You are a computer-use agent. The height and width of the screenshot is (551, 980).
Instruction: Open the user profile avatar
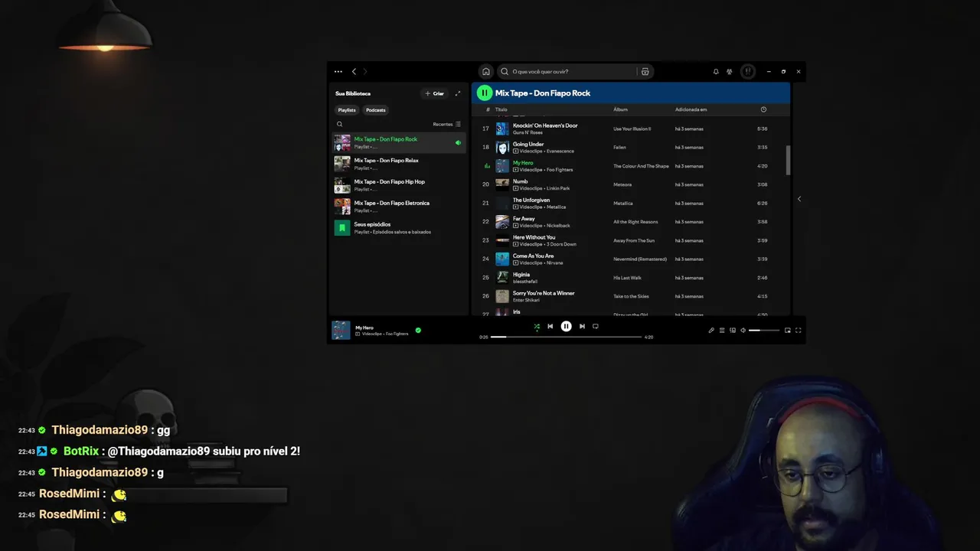(748, 71)
